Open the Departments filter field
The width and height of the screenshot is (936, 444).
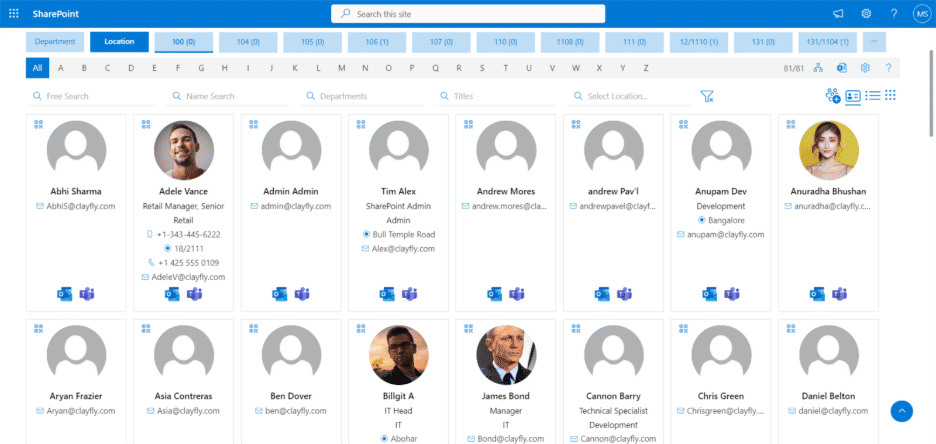tap(362, 96)
